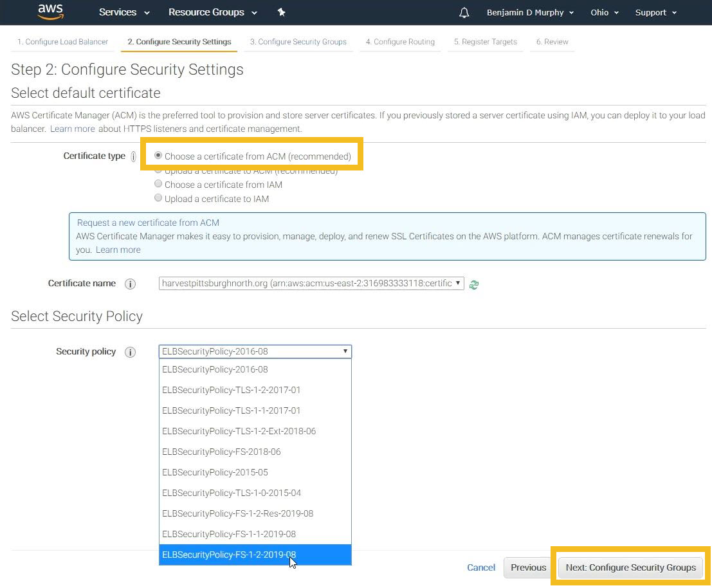The height and width of the screenshot is (588, 712).
Task: Choose ELBSecurityPolicy-2016-08 in the list
Action: [x=255, y=370]
